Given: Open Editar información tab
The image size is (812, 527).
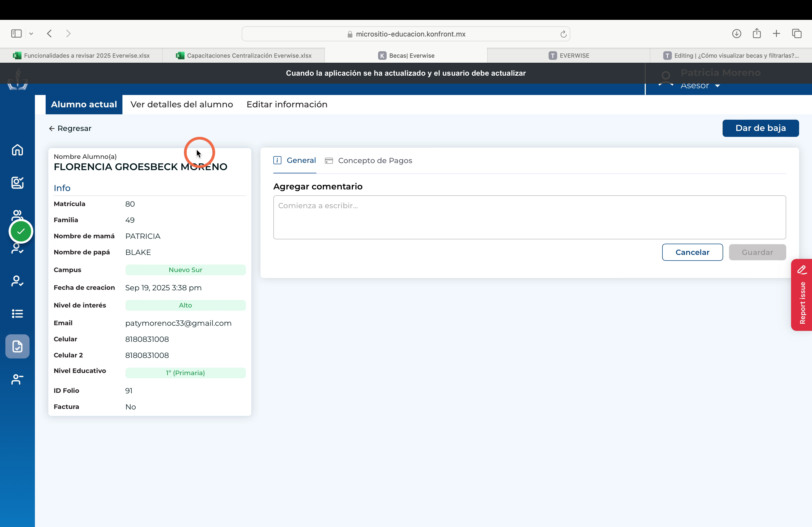Looking at the screenshot, I should 287,104.
